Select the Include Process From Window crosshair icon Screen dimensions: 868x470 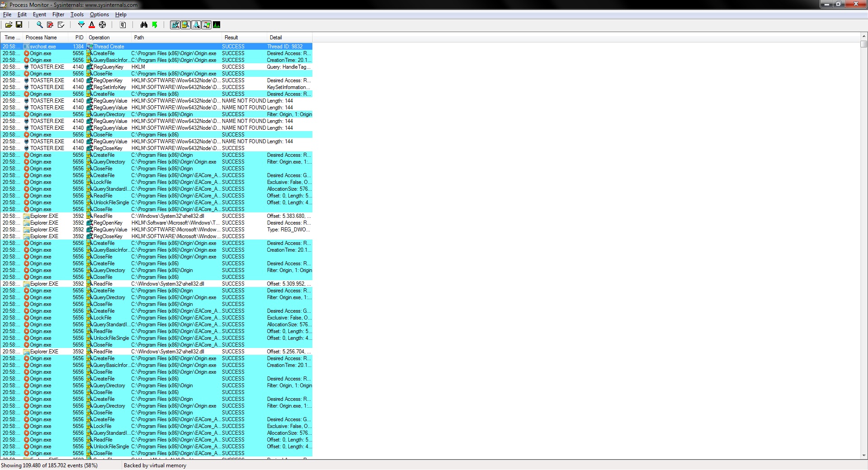click(x=102, y=25)
